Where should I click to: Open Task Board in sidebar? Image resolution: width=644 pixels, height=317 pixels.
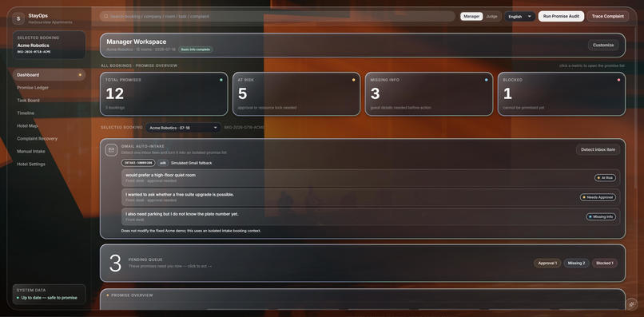coord(49,100)
